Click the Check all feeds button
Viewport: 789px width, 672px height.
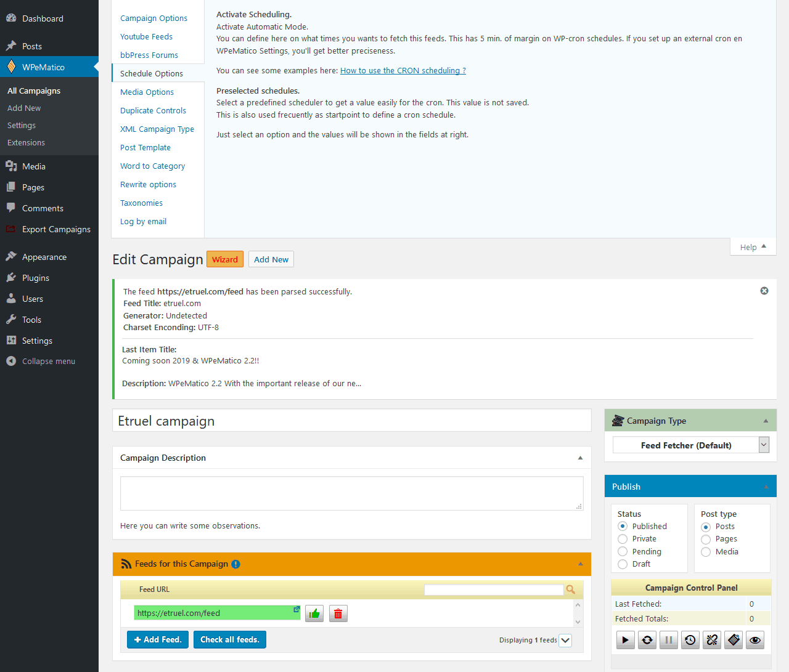click(x=229, y=639)
